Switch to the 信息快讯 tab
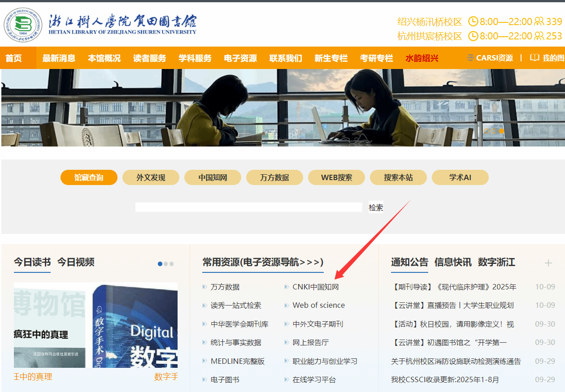Screen dimensions: 565x392 453,262
